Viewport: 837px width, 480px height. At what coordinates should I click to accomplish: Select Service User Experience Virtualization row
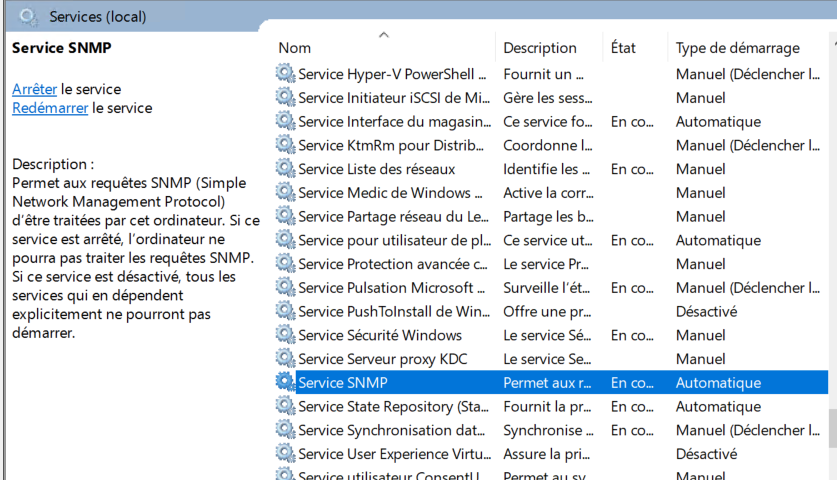[x=392, y=455]
